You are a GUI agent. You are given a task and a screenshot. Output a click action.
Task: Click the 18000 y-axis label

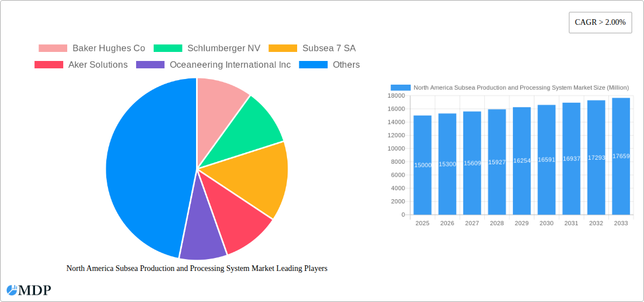coord(397,95)
